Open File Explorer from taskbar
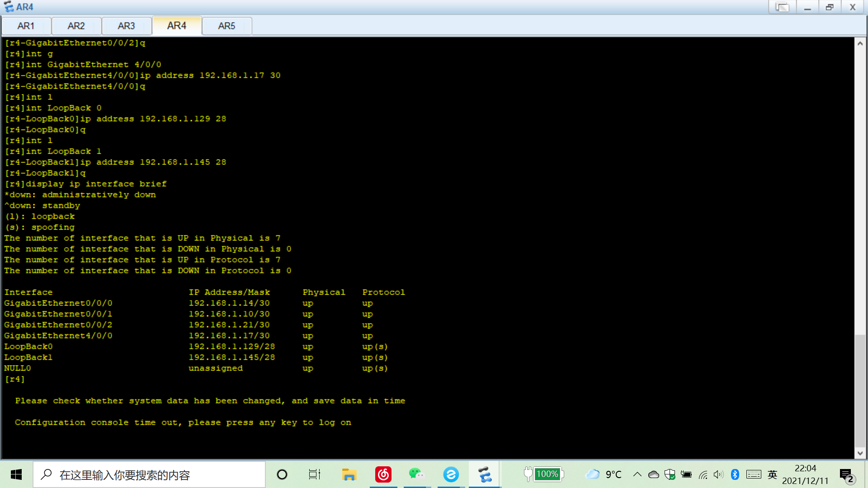The image size is (868, 488). pos(349,474)
